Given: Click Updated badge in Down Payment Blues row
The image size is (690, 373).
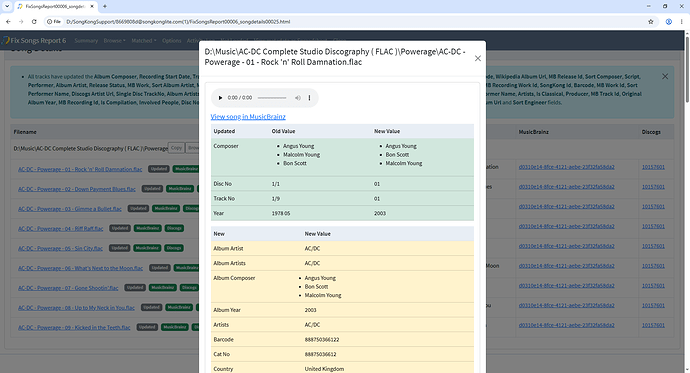Looking at the screenshot, I should click(152, 189).
